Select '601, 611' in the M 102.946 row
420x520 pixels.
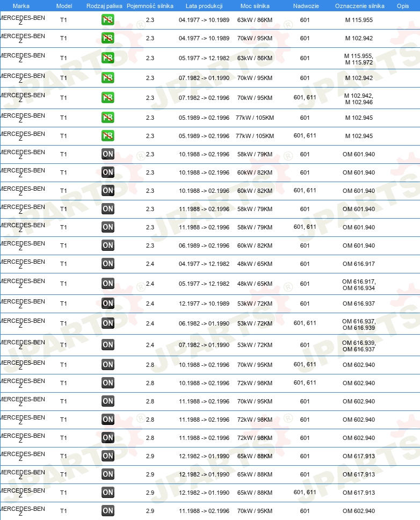(305, 97)
